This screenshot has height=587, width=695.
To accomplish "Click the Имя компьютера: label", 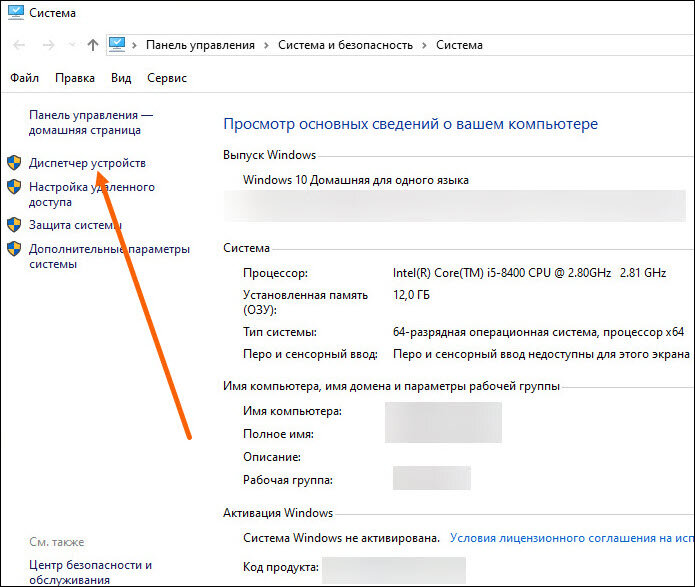I will click(293, 411).
